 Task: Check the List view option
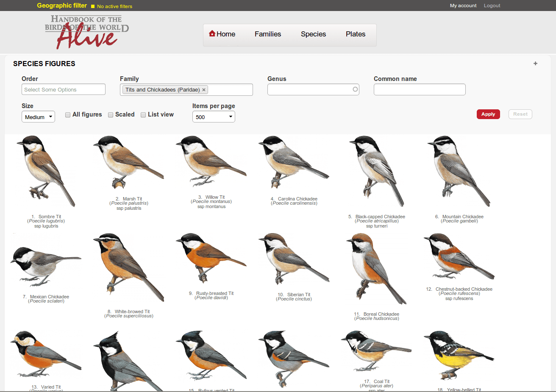[143, 115]
